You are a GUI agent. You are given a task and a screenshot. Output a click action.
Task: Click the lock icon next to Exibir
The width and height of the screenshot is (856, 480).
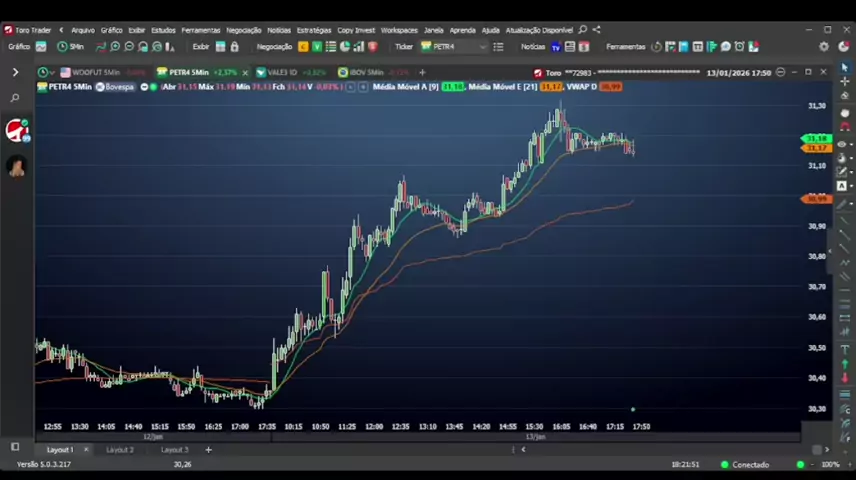[x=234, y=47]
